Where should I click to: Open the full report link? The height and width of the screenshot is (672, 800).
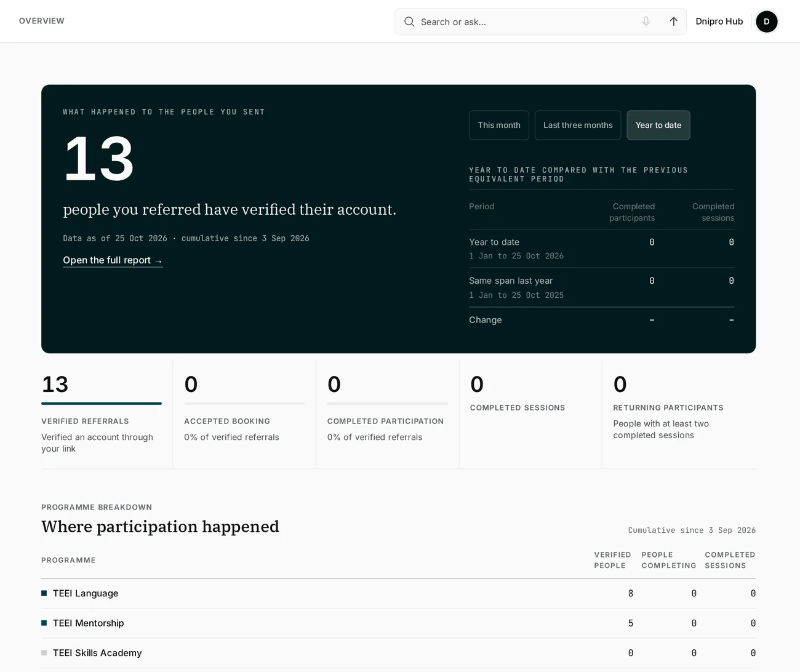(113, 260)
